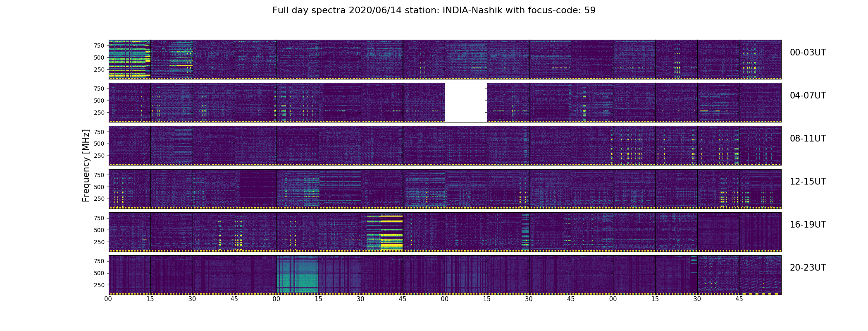Click the 20-23UT row label
Image resolution: width=868 pixels, height=331 pixels.
pos(808,268)
